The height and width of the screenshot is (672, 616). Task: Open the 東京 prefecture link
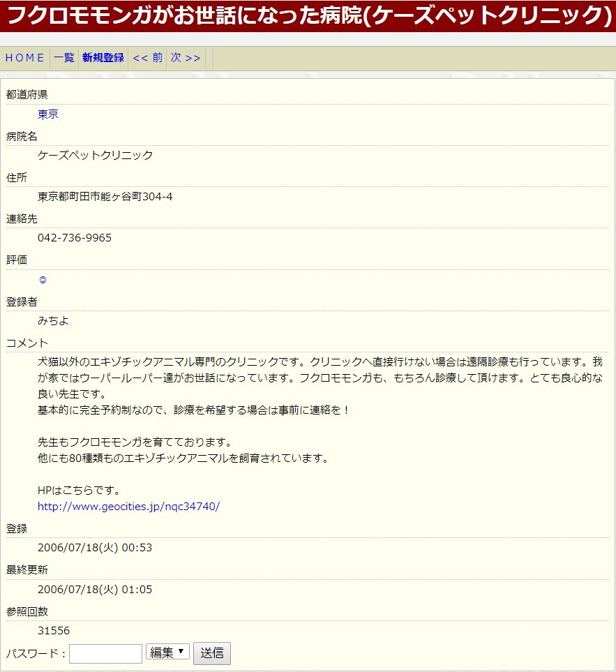tap(48, 114)
